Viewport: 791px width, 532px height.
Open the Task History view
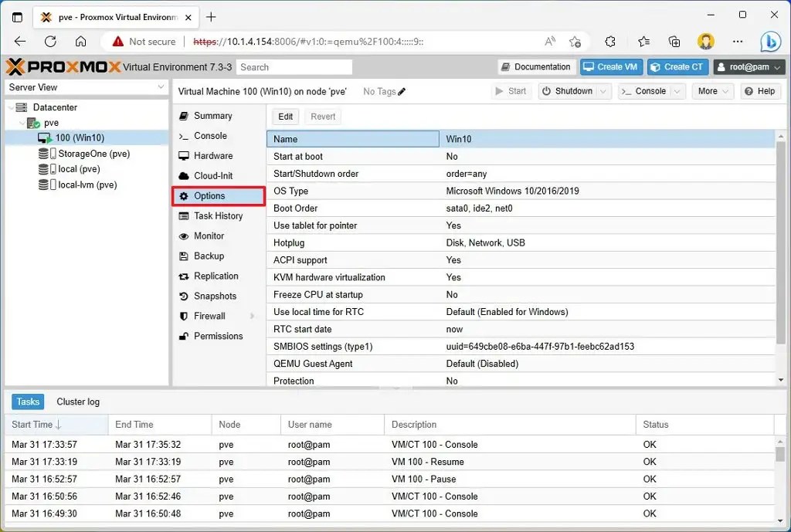(x=219, y=215)
